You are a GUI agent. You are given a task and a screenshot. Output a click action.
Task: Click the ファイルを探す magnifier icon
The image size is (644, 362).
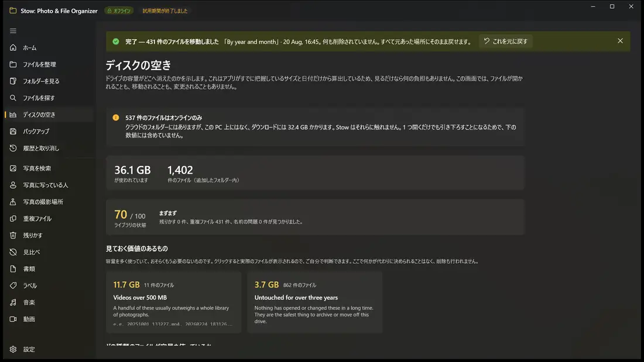[x=13, y=98]
